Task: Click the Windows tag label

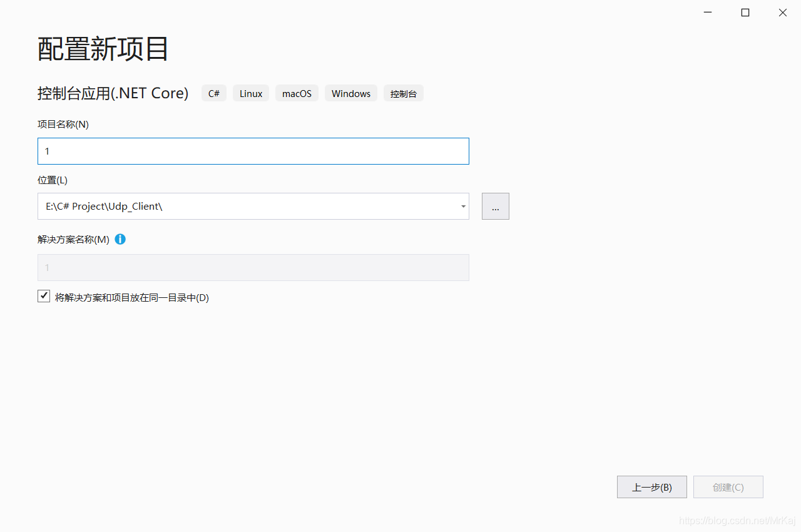Action: (351, 93)
